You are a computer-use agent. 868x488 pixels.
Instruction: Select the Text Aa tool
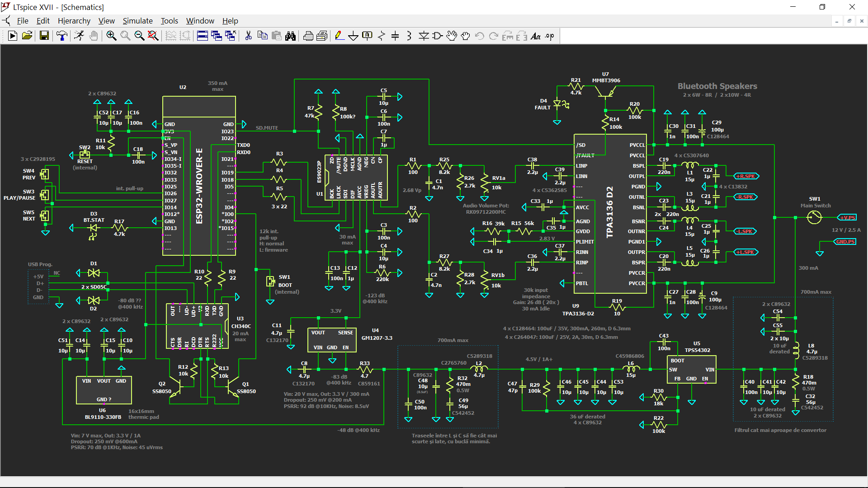click(x=536, y=36)
